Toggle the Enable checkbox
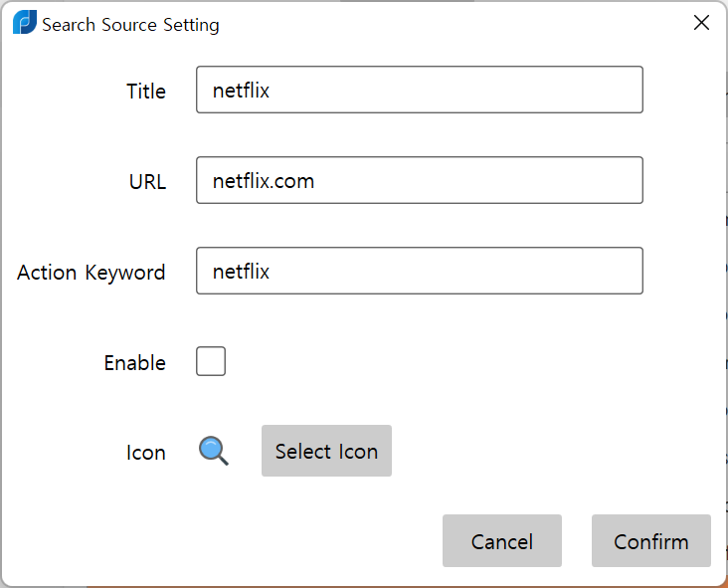This screenshot has width=728, height=588. (x=211, y=361)
